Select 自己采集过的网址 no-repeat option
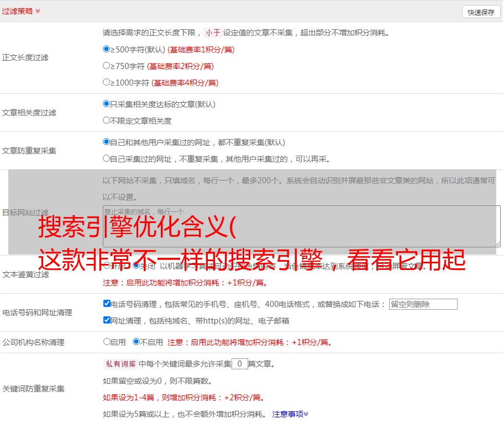The image size is (504, 424). click(x=107, y=158)
